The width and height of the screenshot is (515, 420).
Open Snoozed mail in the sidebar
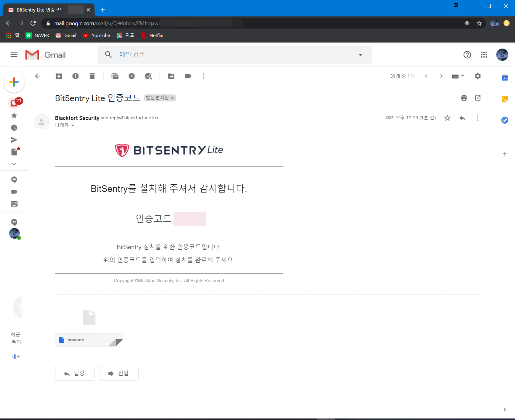click(x=14, y=128)
